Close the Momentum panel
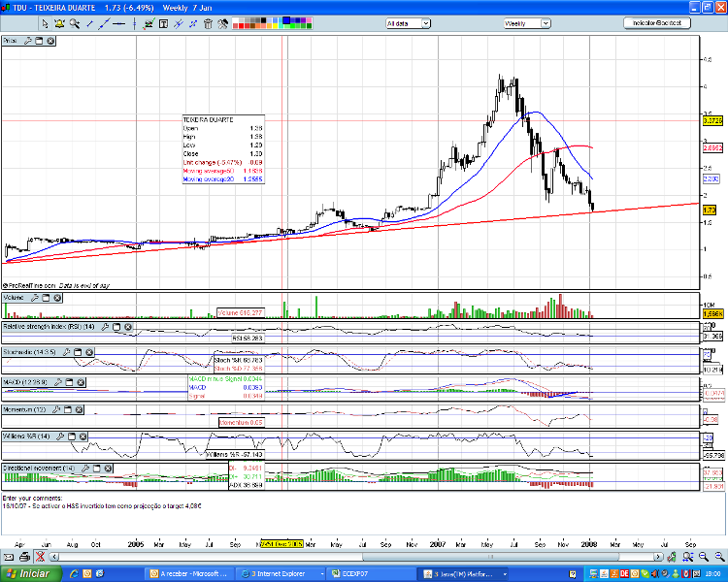The height and width of the screenshot is (582, 728). point(79,409)
